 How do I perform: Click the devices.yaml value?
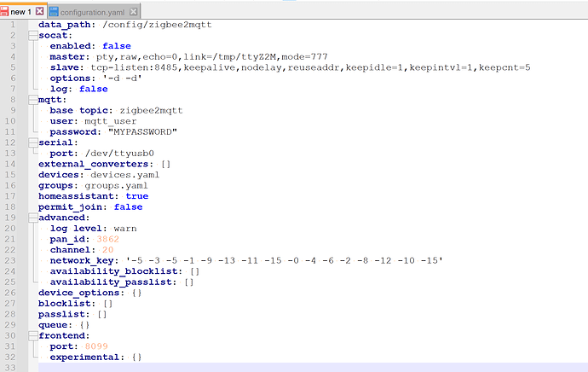pyautogui.click(x=125, y=175)
